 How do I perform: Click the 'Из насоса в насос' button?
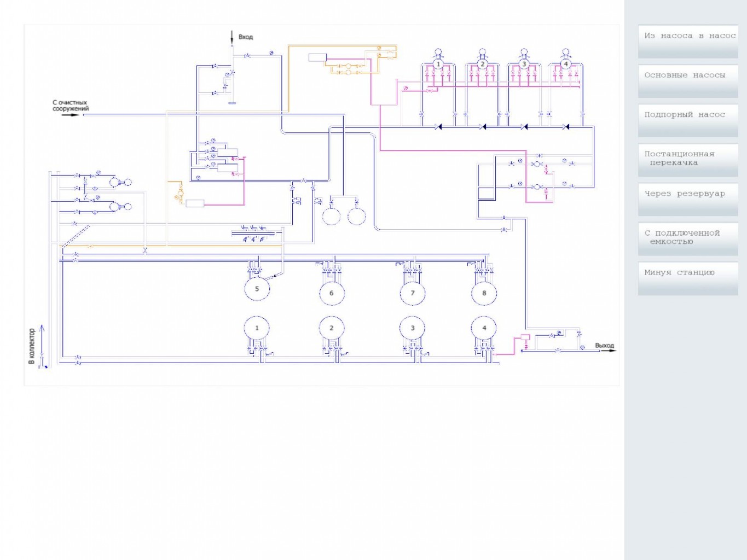688,42
